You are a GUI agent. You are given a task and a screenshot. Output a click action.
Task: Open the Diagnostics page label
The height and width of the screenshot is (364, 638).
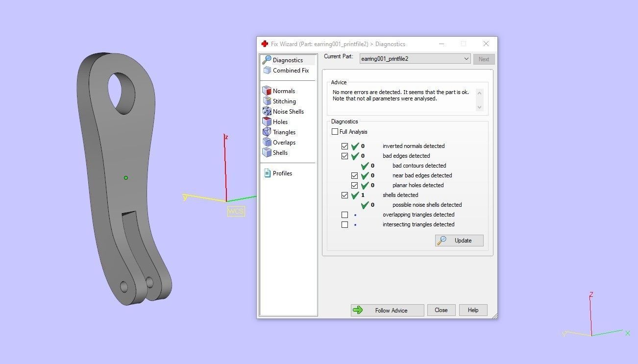(288, 60)
